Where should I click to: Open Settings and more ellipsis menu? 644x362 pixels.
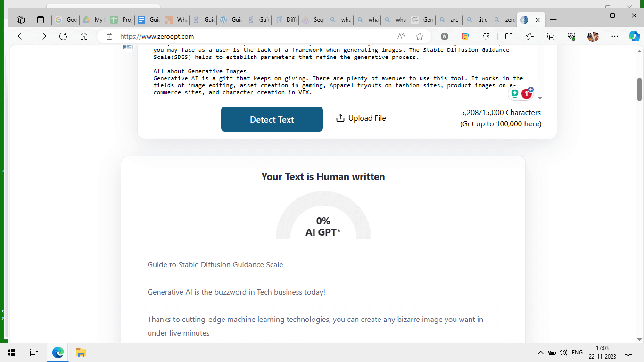pyautogui.click(x=615, y=36)
